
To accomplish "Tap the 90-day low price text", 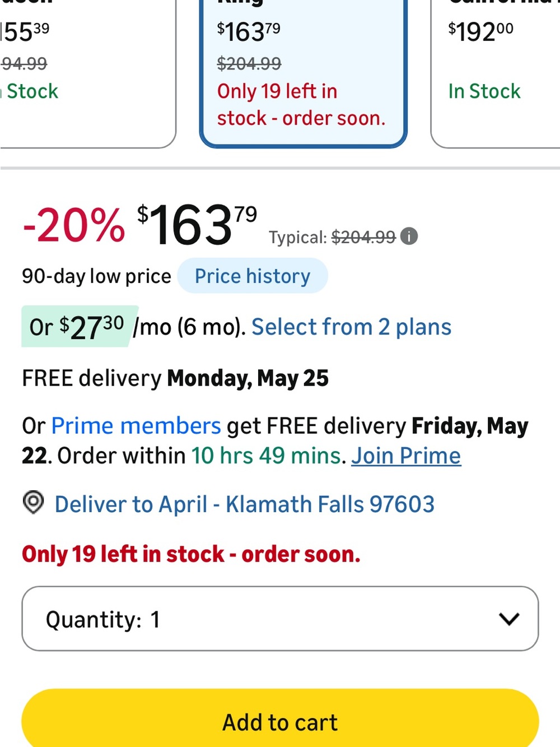I will click(x=96, y=276).
